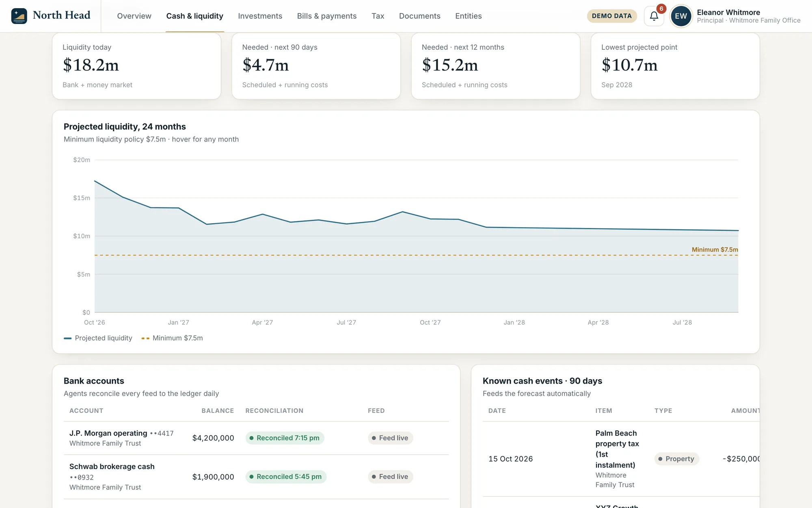Switch to the Investments tab

(260, 16)
